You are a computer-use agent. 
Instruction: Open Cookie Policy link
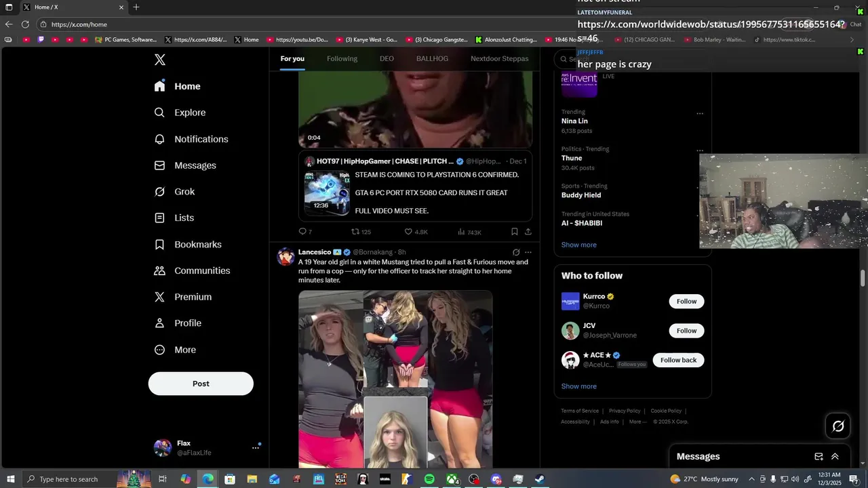point(666,411)
